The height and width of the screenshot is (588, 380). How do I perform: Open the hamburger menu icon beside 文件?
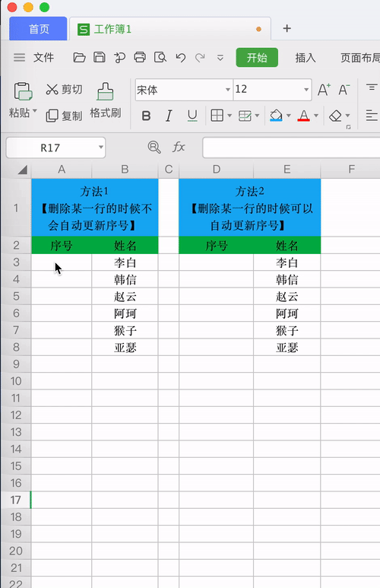pyautogui.click(x=19, y=57)
